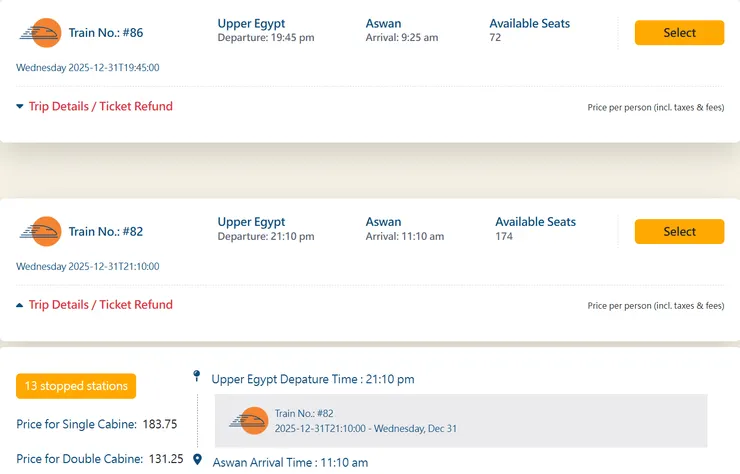Click Upper Egypt Depature Time 21:10 pm line
This screenshot has width=740, height=474.
click(x=313, y=379)
